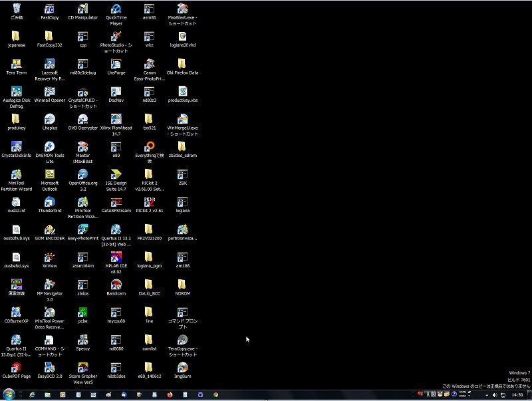
Task: Open the DVD Decrypter shortcut
Action: point(82,120)
